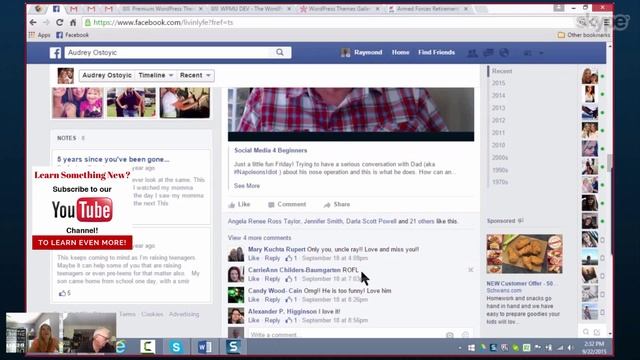Open friend requests icon in blue bar
Viewport: 640px width, 360px height.
click(x=472, y=53)
